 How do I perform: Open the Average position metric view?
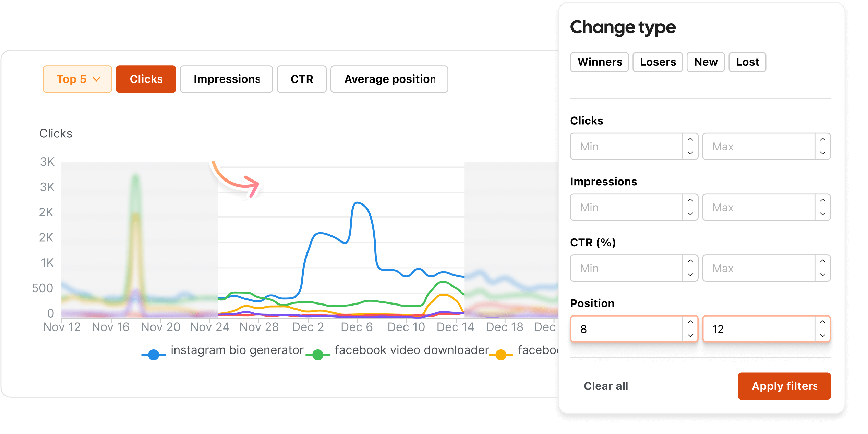(x=389, y=79)
